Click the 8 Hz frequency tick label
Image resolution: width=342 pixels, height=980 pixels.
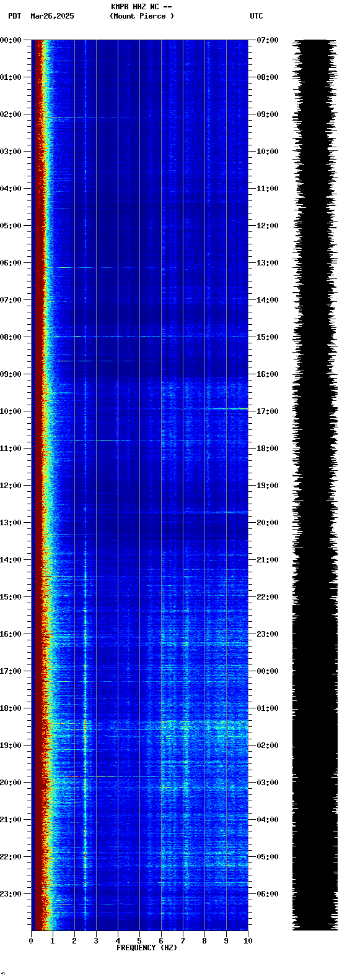tap(204, 941)
